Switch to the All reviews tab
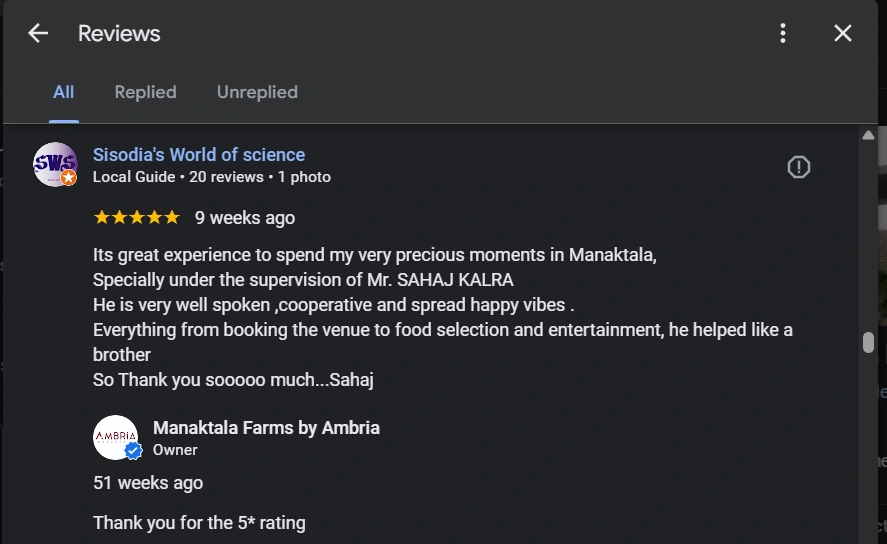Image resolution: width=887 pixels, height=544 pixels. [x=64, y=92]
